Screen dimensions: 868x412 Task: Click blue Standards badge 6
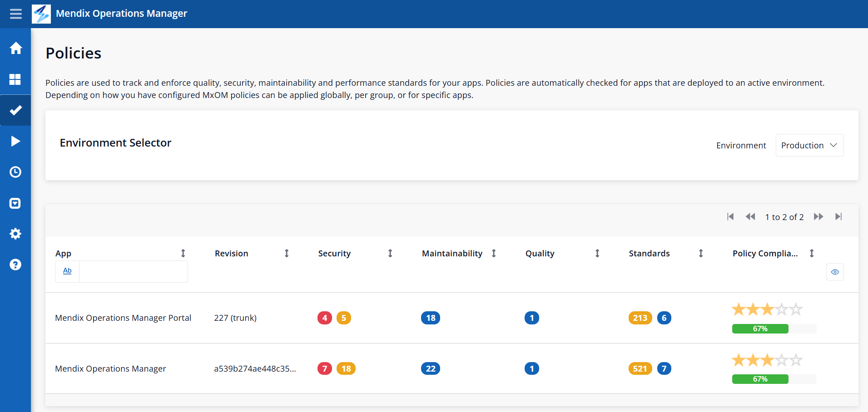coord(664,318)
